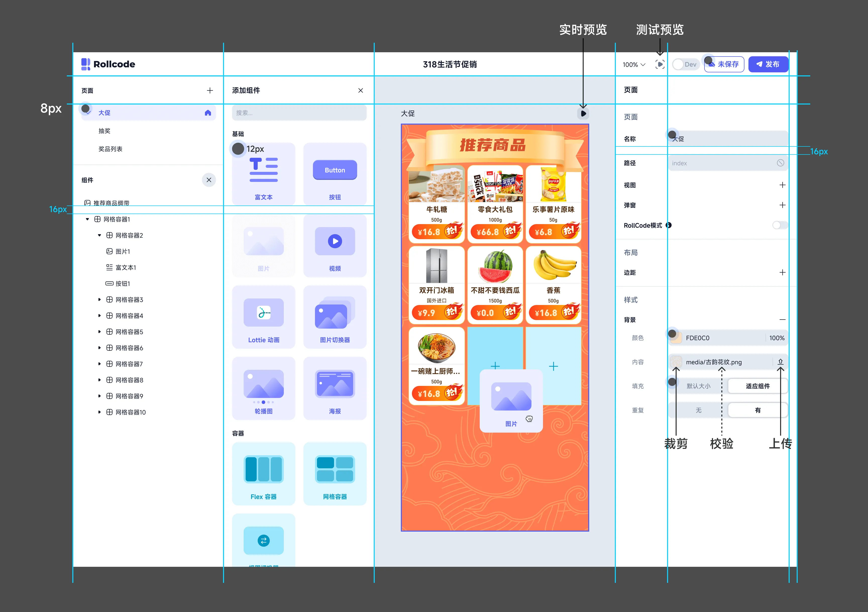
Task: Add the 图片切换器 component
Action: click(x=335, y=317)
